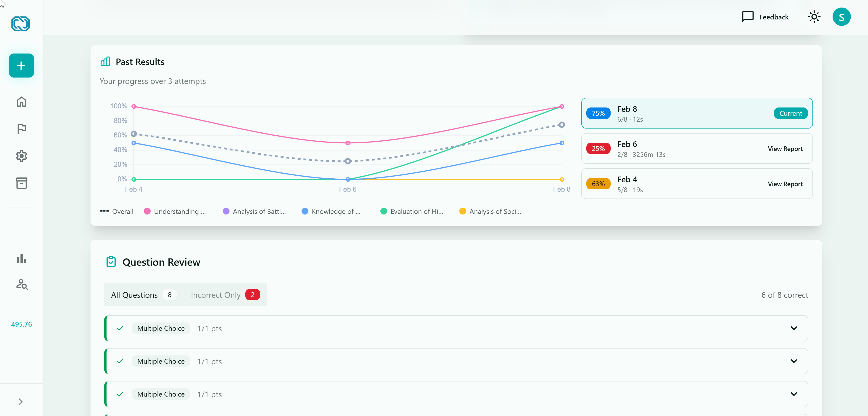Open settings gear in sidebar
The width and height of the screenshot is (868, 416).
21,156
